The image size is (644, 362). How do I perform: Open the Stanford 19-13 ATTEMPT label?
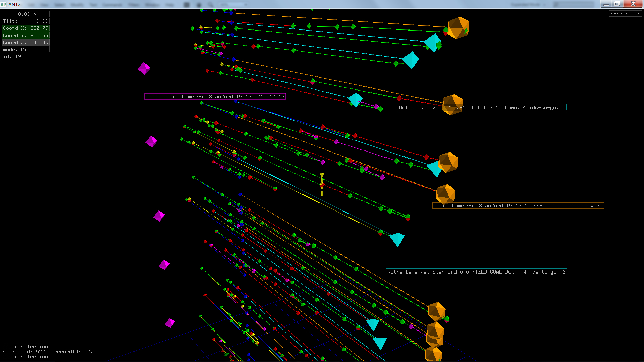coord(518,206)
